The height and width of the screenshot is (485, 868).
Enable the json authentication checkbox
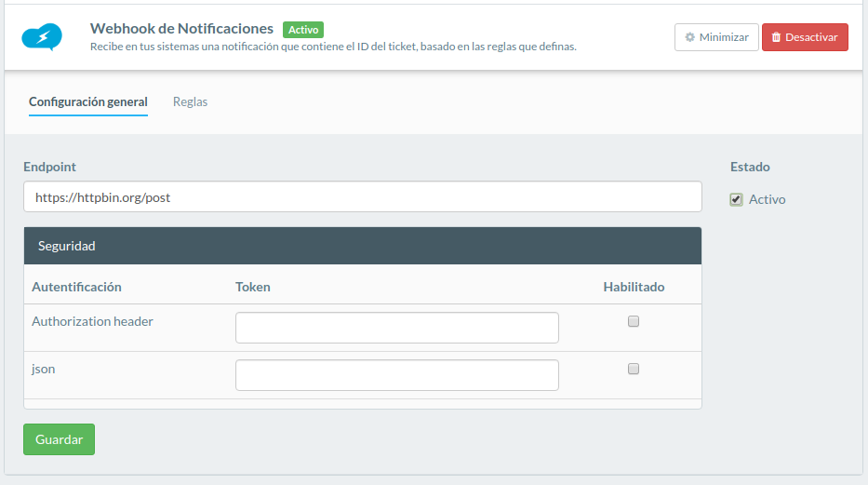[x=634, y=369]
